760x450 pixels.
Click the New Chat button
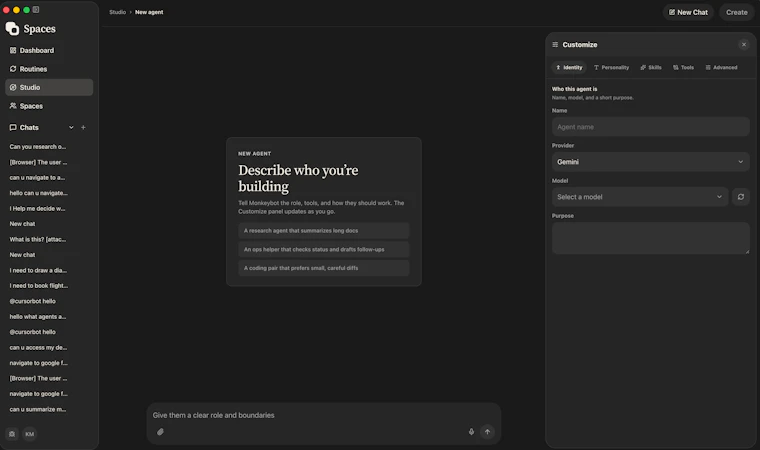[688, 12]
